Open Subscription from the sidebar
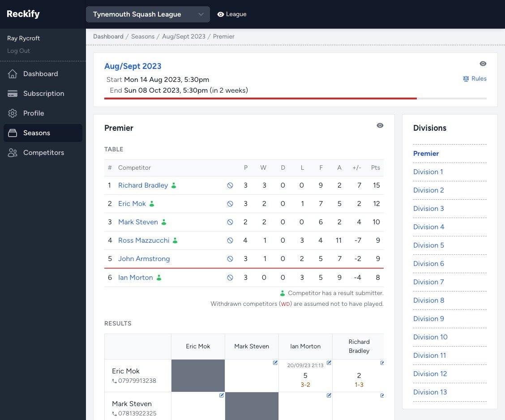This screenshot has width=505, height=420. point(43,94)
